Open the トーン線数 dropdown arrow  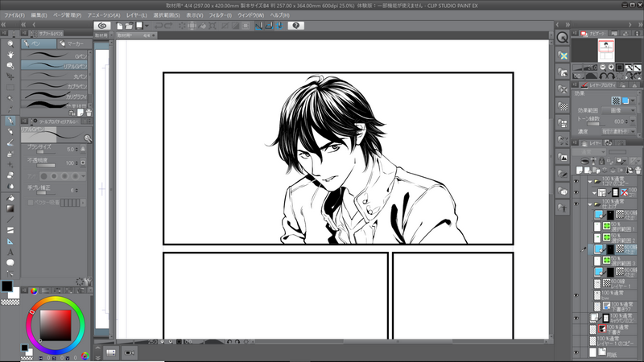click(x=633, y=121)
